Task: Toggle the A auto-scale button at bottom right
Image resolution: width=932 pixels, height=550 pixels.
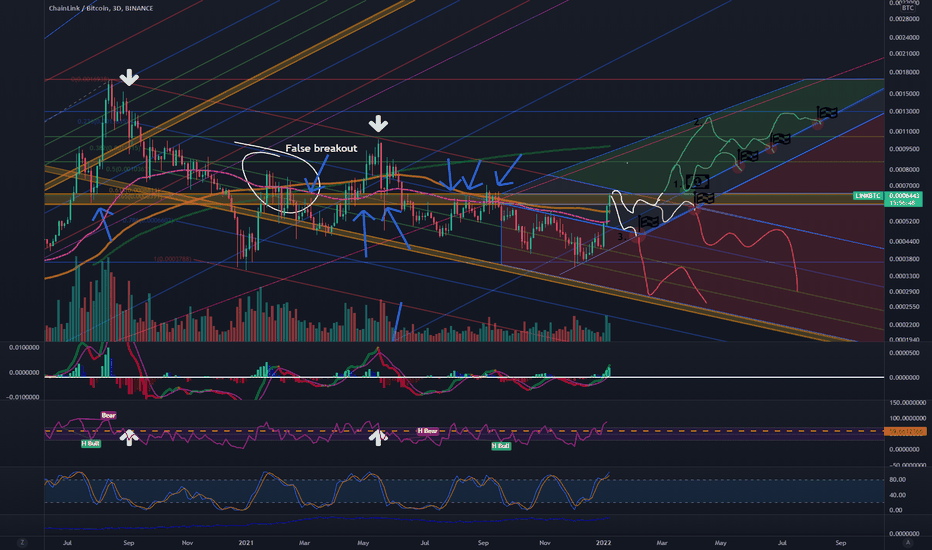Action: point(908,542)
